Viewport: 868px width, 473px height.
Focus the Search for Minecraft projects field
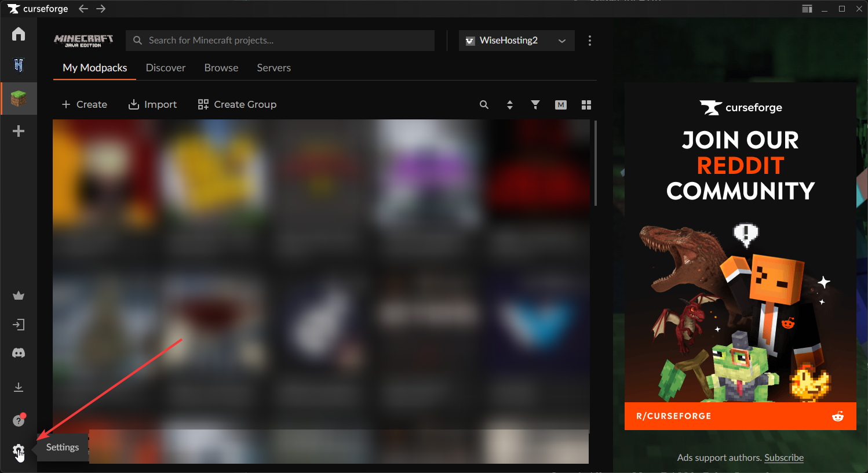280,41
